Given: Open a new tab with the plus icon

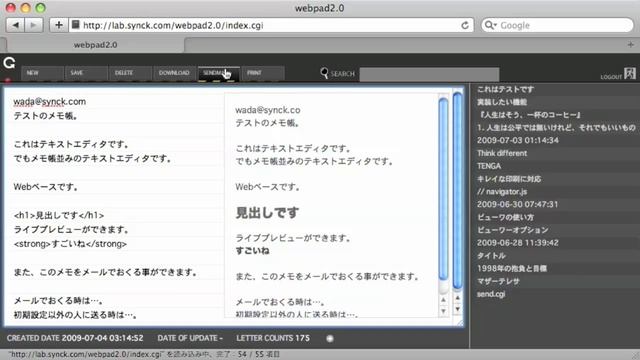Looking at the screenshot, I should point(631,44).
